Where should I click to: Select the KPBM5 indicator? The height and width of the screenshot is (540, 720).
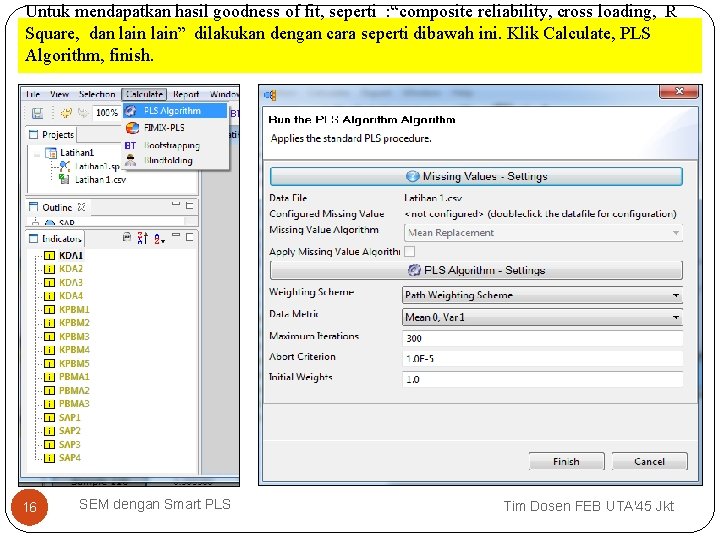point(74,364)
